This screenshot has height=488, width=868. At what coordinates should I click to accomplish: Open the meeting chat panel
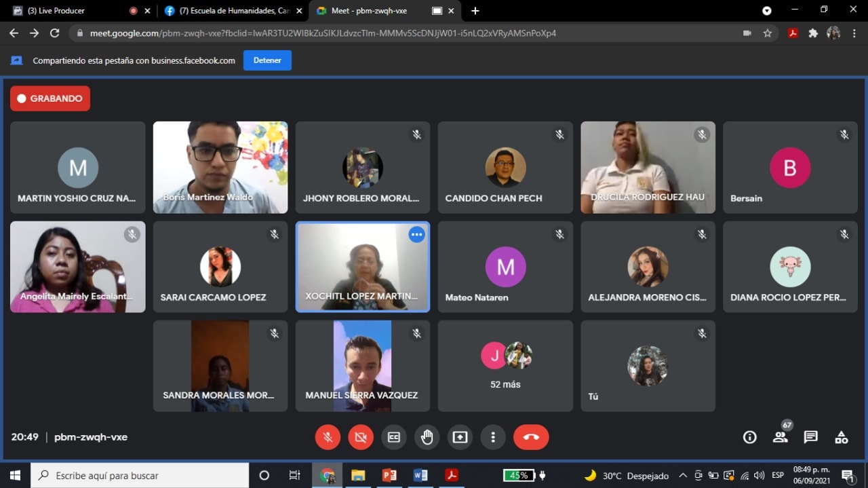click(x=810, y=438)
